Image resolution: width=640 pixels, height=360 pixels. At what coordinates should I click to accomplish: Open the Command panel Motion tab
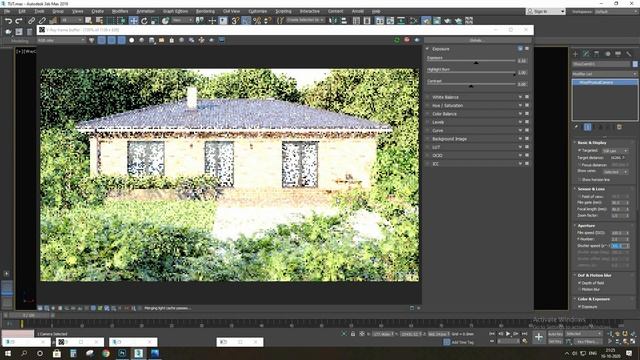[607, 54]
